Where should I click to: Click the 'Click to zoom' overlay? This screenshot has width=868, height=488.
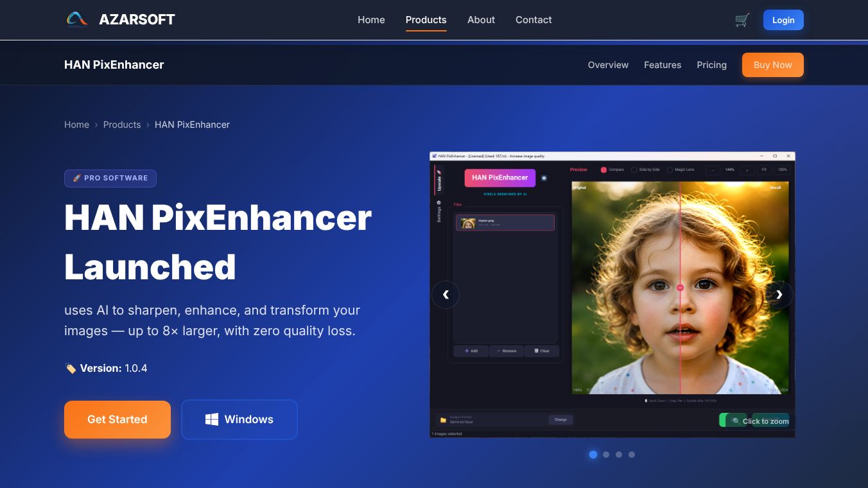(760, 421)
